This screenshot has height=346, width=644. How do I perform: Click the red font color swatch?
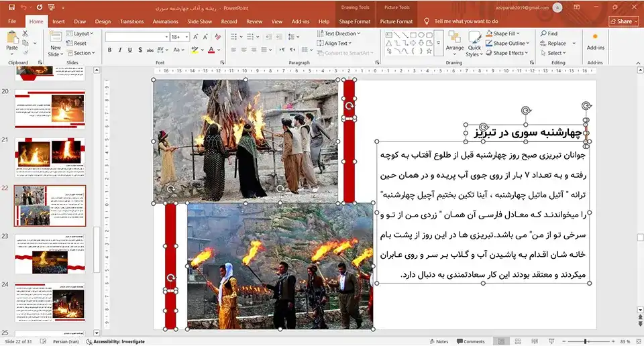(211, 50)
